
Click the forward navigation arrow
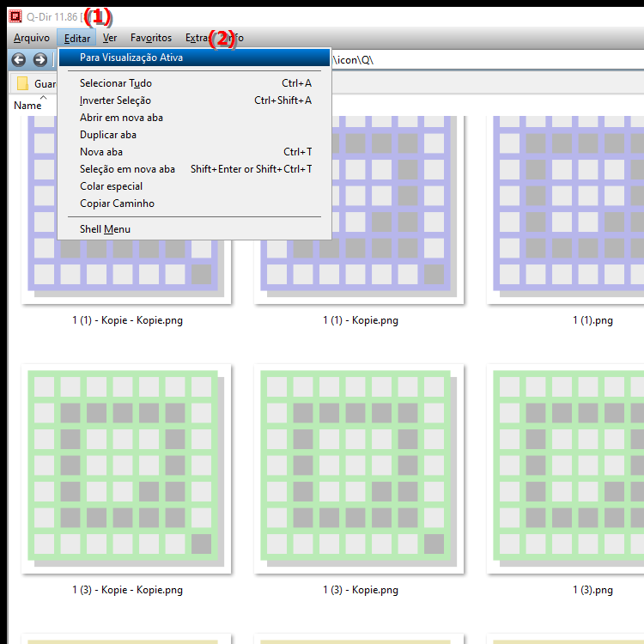[x=39, y=59]
